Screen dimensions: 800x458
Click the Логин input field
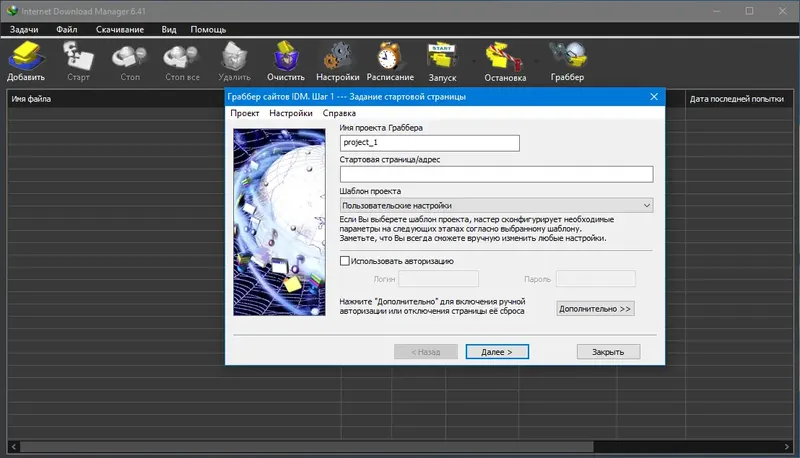438,279
